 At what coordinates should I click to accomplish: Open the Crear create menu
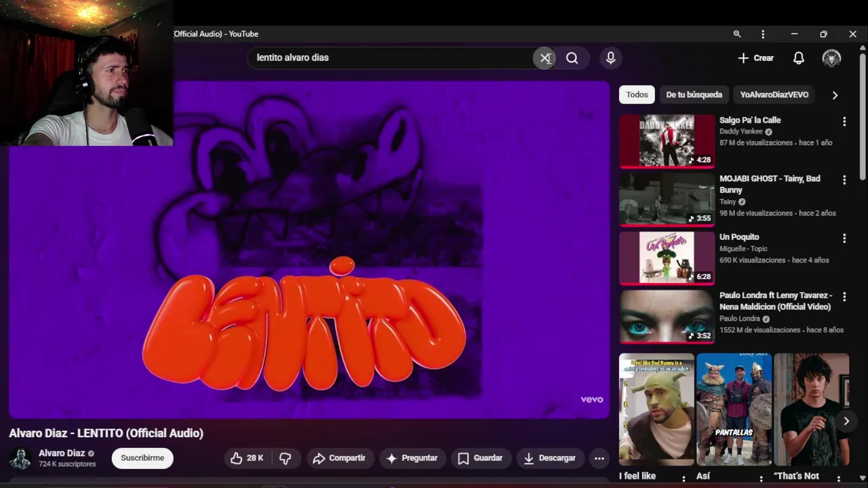click(x=755, y=58)
